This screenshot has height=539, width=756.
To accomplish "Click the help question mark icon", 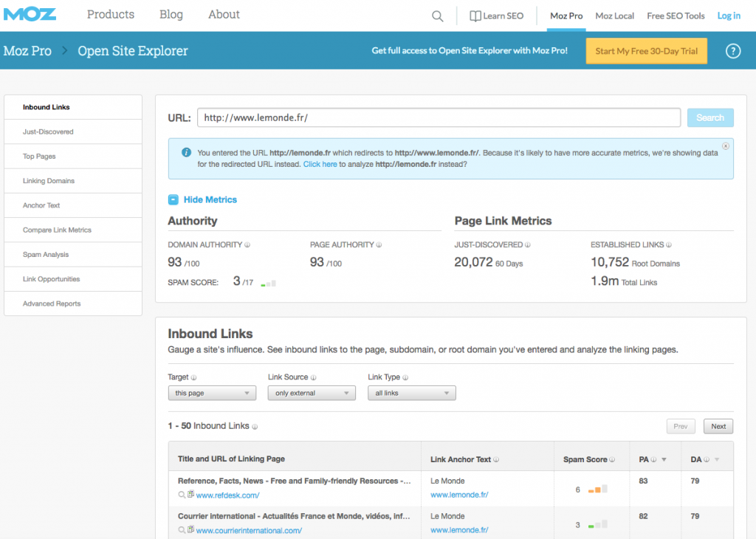I will tap(733, 51).
